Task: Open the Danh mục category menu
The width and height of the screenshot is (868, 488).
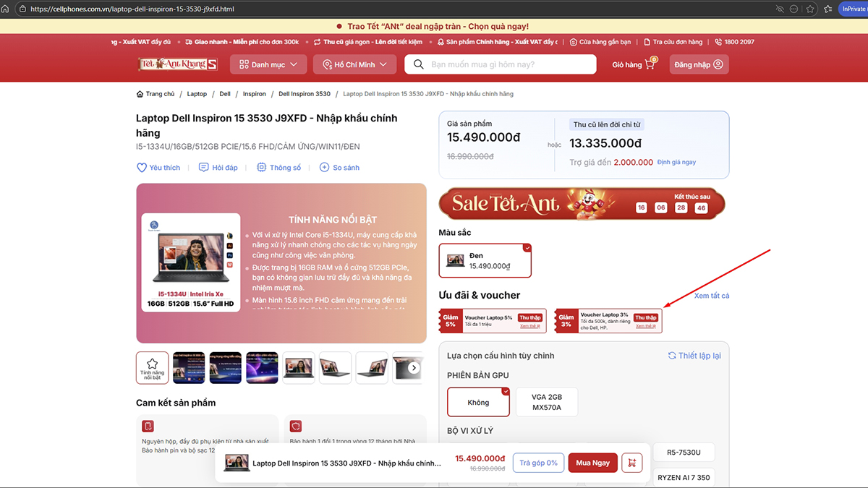Action: click(x=268, y=64)
